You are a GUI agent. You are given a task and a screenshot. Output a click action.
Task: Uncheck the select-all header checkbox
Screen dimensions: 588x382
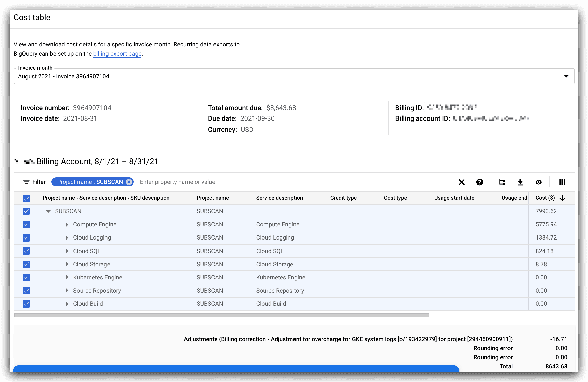(x=26, y=198)
